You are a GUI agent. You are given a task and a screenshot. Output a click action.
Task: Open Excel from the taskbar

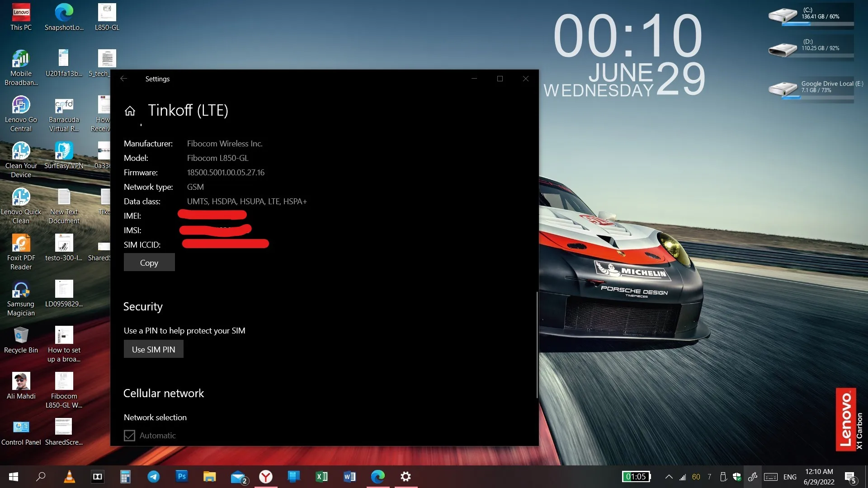pyautogui.click(x=321, y=477)
